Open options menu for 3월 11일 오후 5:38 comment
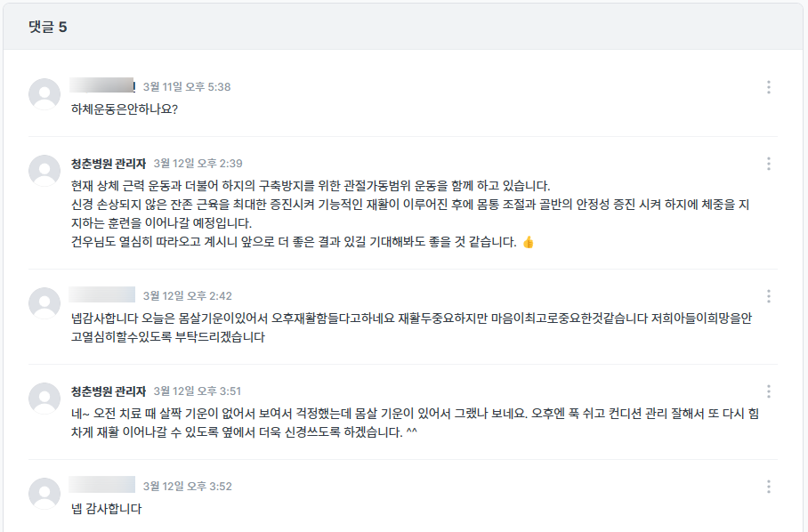 coord(768,87)
